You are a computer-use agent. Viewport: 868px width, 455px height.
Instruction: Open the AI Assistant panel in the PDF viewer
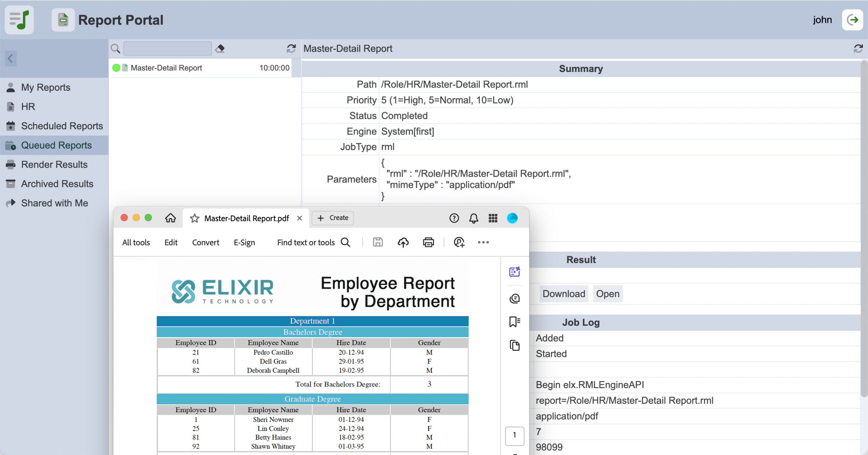[515, 272]
